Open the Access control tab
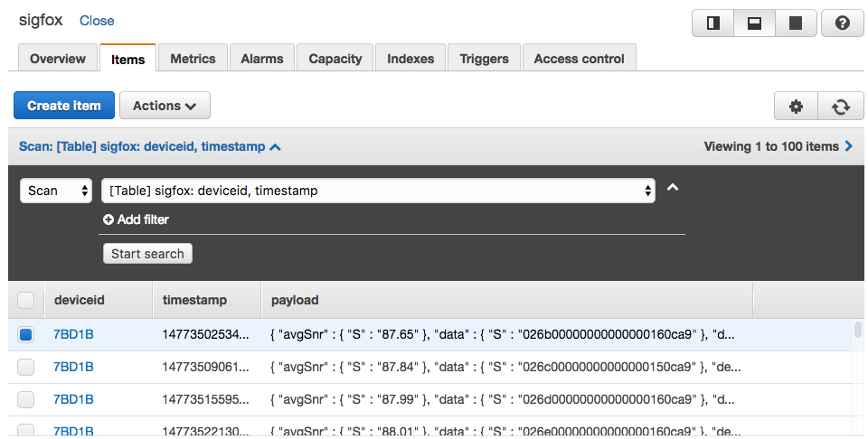 pyautogui.click(x=579, y=59)
